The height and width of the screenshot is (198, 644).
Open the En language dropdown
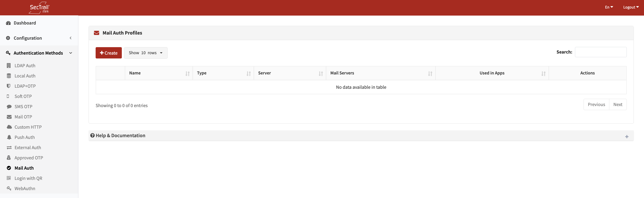(609, 7)
